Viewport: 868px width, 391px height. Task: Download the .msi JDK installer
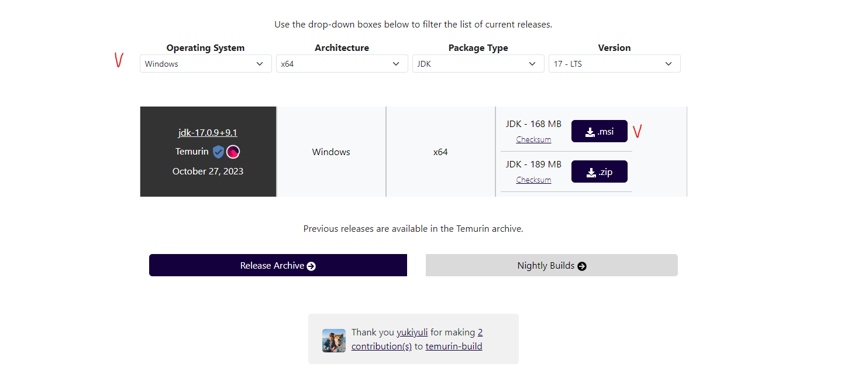click(x=599, y=131)
